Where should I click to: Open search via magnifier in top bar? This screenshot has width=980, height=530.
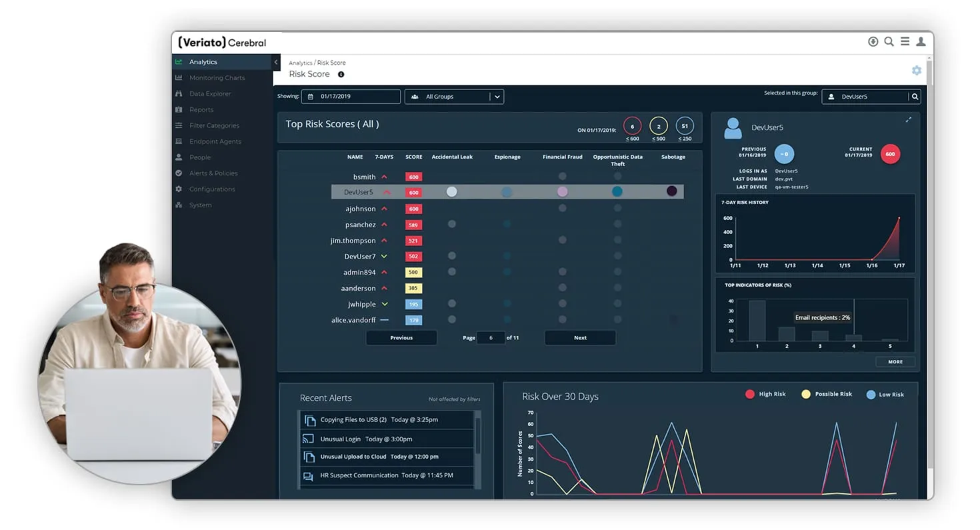pos(889,41)
